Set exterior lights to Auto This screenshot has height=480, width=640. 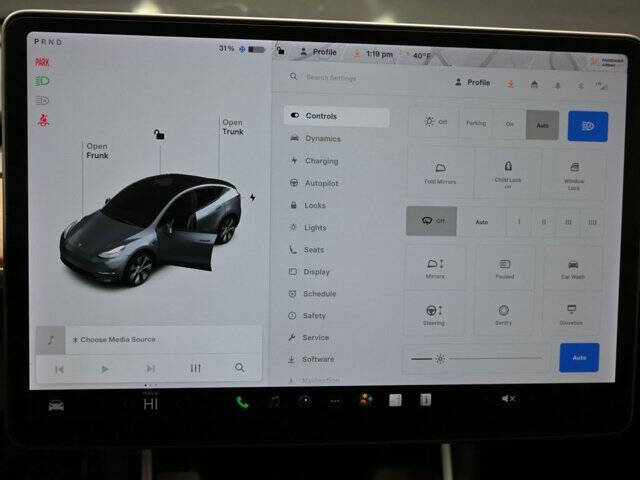pos(542,125)
